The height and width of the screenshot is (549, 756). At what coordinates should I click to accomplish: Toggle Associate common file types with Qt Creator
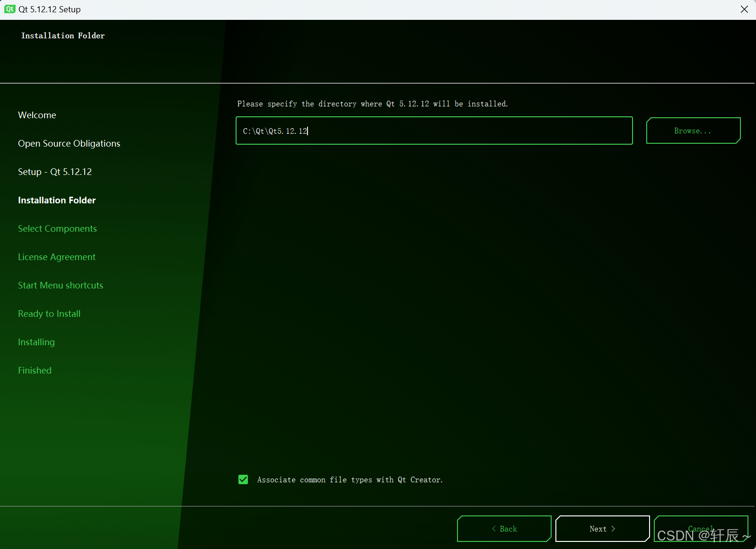[x=243, y=479]
